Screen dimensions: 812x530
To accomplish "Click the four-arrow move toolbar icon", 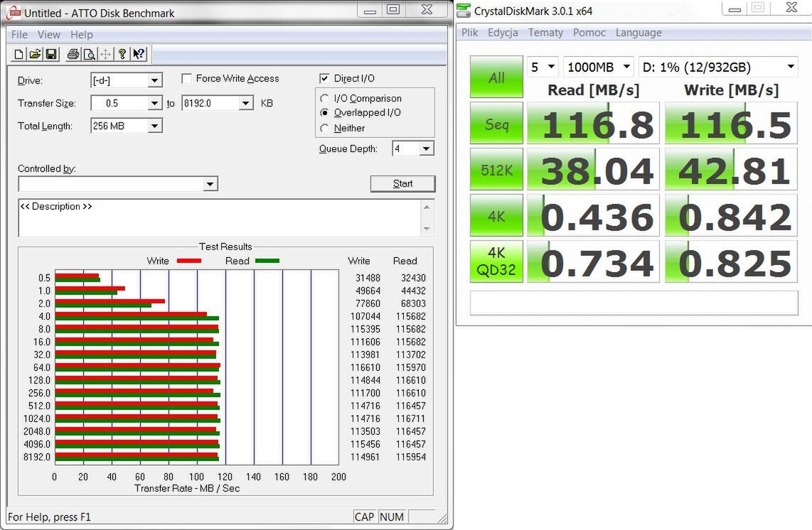I will (105, 54).
